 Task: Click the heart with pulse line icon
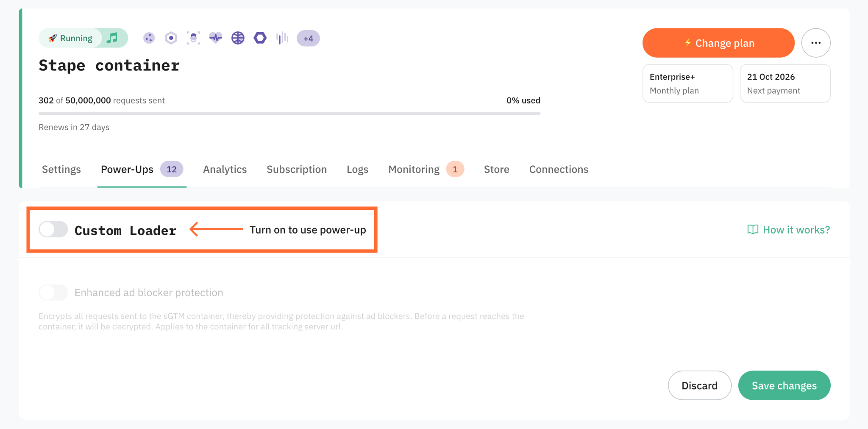(x=216, y=38)
